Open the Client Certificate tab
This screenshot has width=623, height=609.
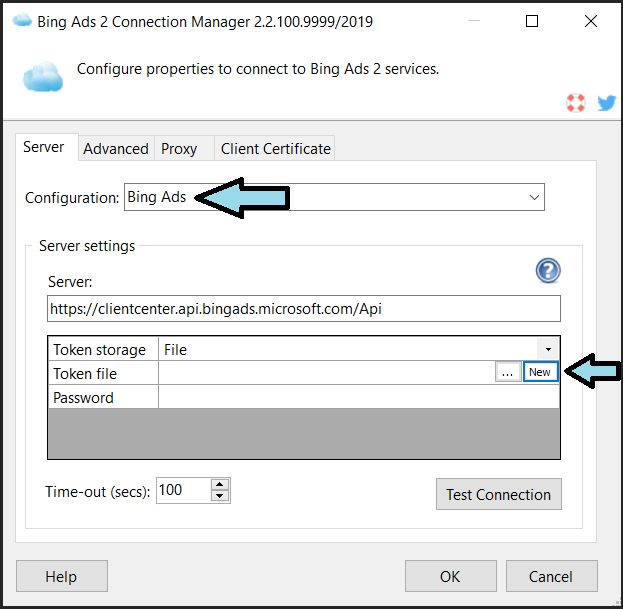275,149
